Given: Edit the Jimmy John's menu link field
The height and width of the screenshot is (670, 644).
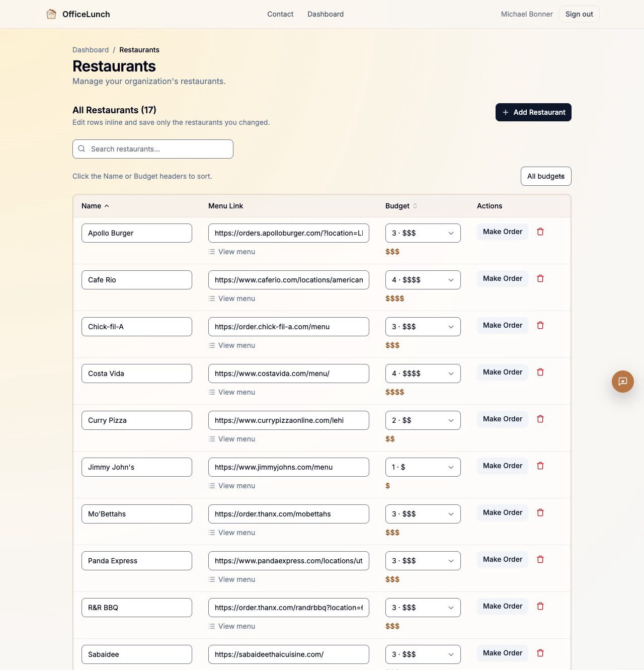Looking at the screenshot, I should (x=289, y=467).
